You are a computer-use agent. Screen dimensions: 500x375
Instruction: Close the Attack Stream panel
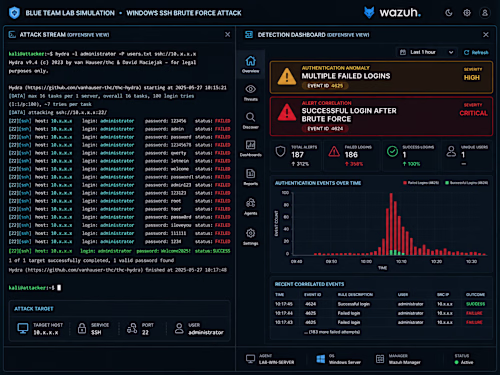click(227, 34)
